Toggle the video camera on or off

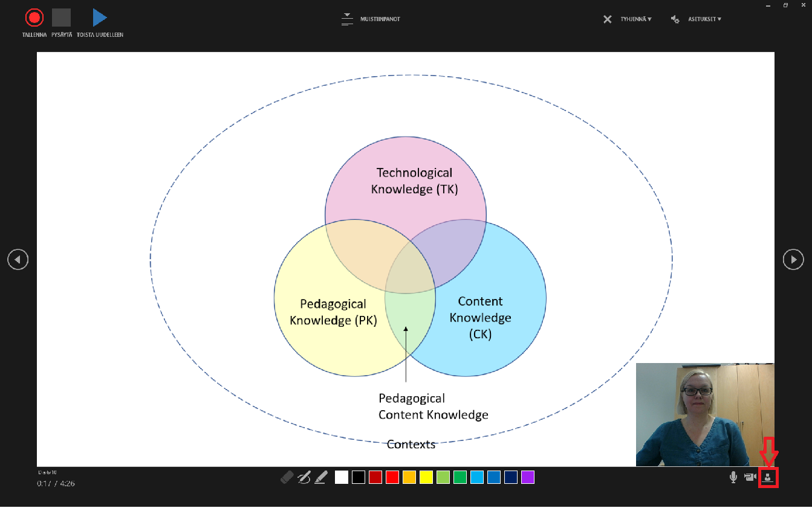point(750,477)
